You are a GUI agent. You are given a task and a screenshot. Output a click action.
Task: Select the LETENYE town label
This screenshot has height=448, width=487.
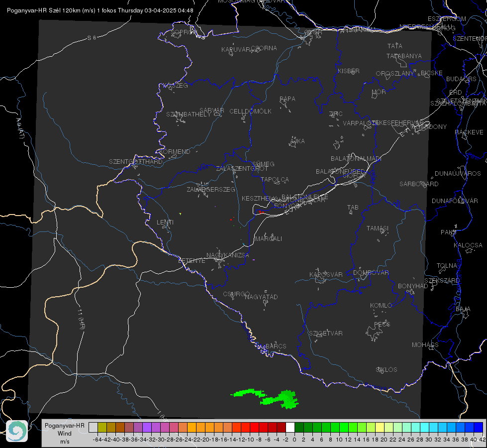[192, 261]
